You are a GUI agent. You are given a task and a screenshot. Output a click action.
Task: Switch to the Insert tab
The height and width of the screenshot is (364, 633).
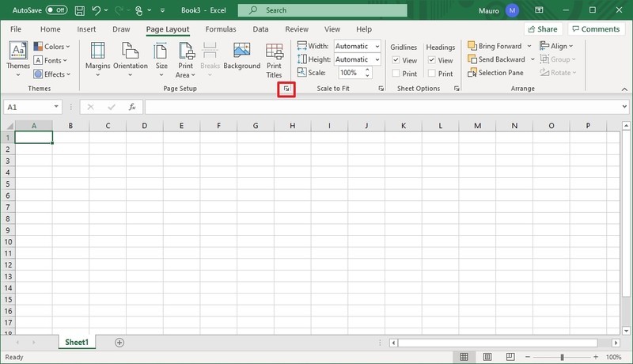pyautogui.click(x=86, y=29)
